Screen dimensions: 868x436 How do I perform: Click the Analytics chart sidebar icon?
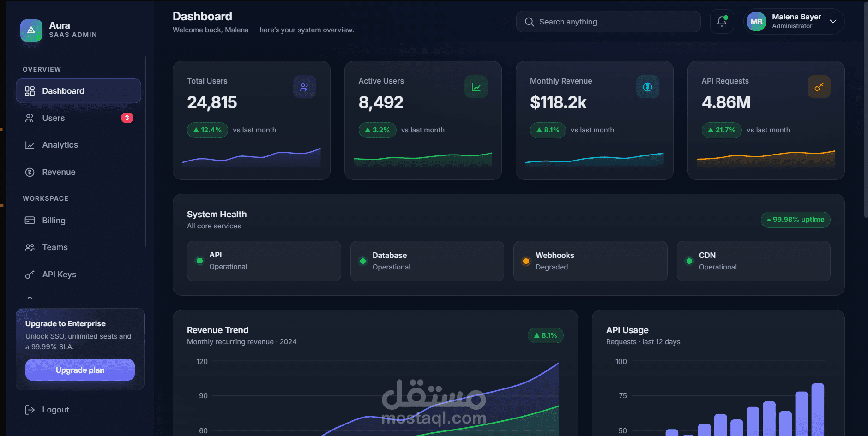pos(30,145)
